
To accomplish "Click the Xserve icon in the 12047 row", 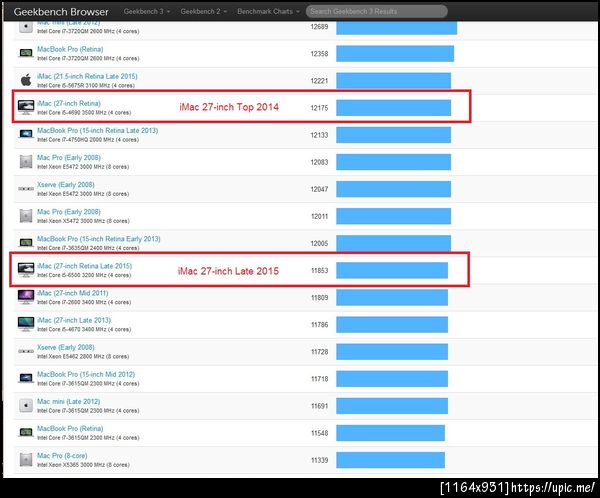I will pyautogui.click(x=26, y=189).
